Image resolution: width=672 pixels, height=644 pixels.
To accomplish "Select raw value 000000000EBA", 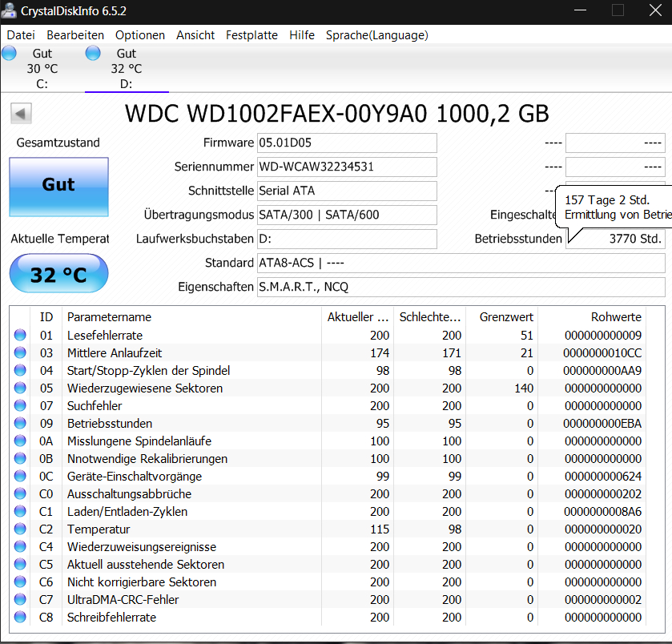I will point(602,424).
